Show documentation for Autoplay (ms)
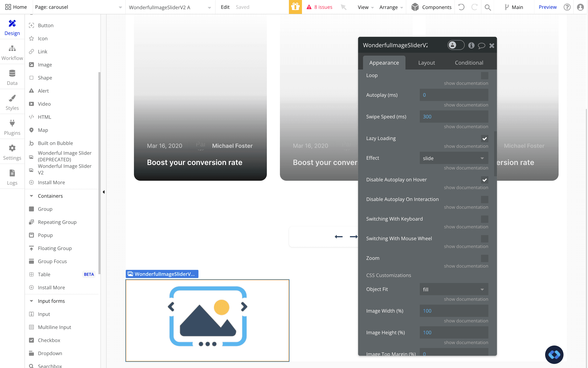Viewport: 588px width, 368px height. point(466,105)
